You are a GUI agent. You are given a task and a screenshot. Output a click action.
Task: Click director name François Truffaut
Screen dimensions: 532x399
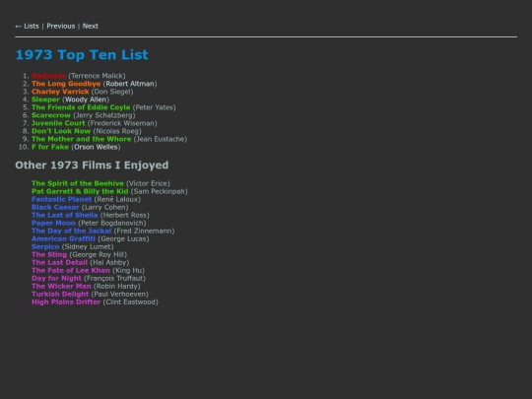[x=114, y=278]
